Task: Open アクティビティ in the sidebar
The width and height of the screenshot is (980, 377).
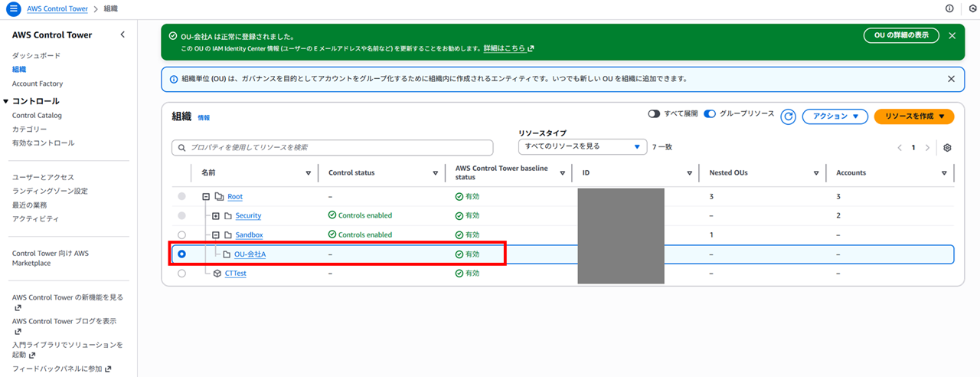Action: point(35,218)
